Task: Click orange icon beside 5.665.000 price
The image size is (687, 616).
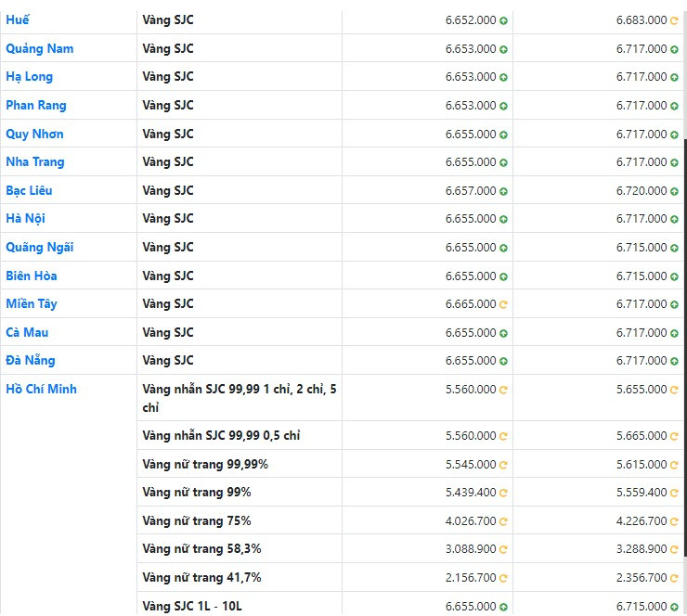Action: 674,437
